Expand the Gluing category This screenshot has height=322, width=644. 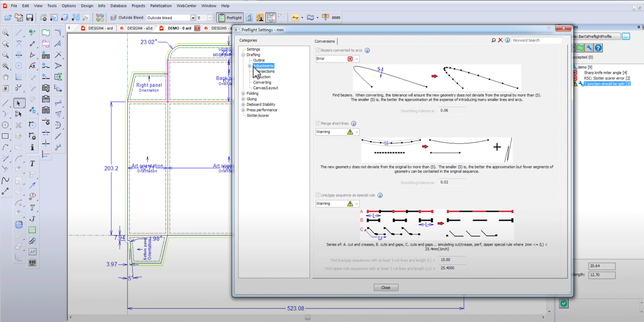[243, 99]
